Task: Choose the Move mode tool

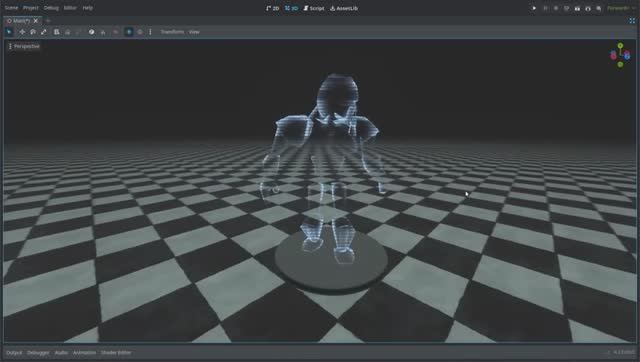Action: (x=22, y=32)
